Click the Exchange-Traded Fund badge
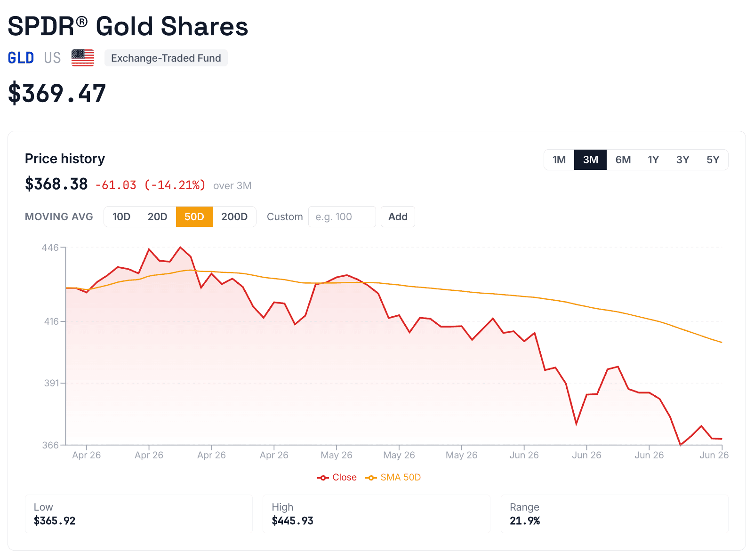Screen dimensions: 754x560 [x=166, y=58]
